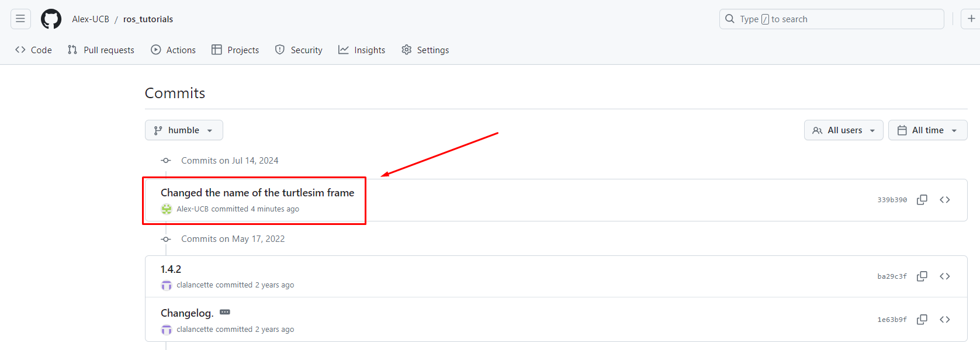Switch to the Pull requests tab
The width and height of the screenshot is (980, 350).
(x=101, y=50)
